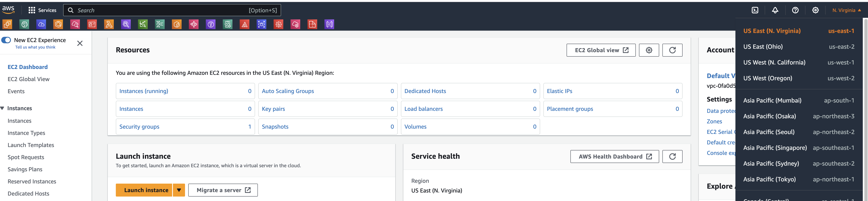
Task: Open the Amplify shortcut icon
Action: pyautogui.click(x=245, y=24)
